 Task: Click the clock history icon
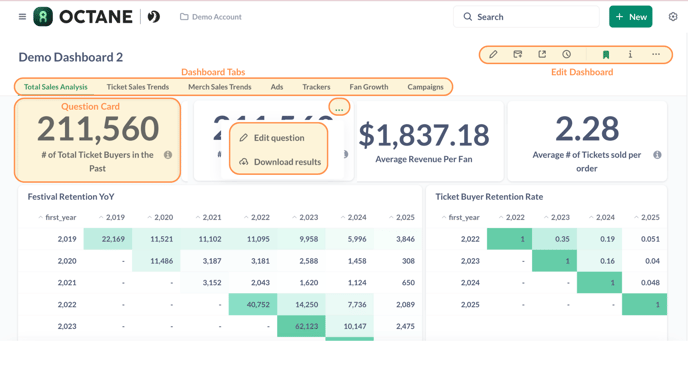point(566,54)
